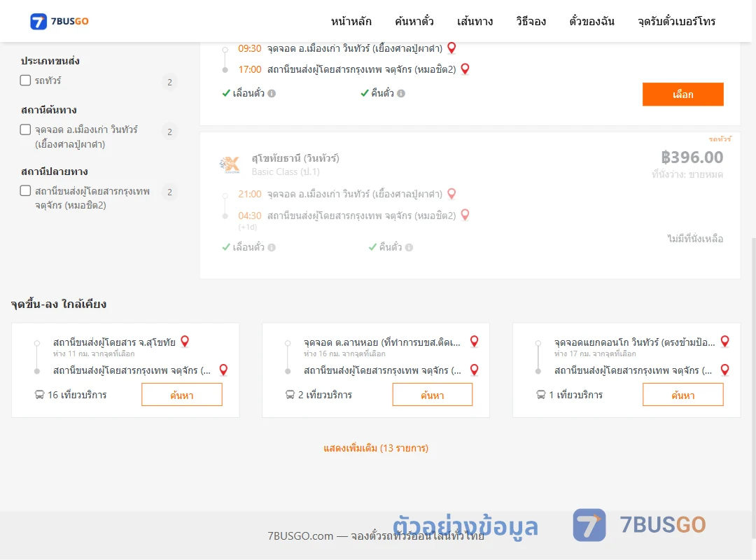Open จุดรับตั๋วเบอร์โทร menu item

[x=676, y=21]
